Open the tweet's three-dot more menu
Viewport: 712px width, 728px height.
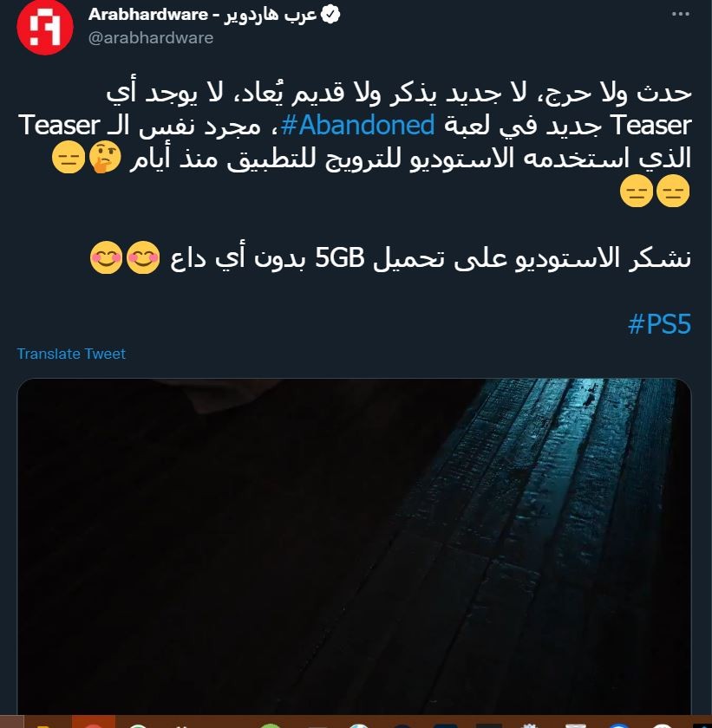[681, 14]
